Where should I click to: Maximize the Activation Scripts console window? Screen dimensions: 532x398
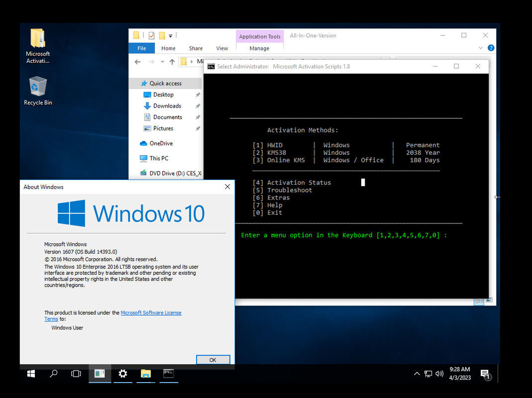456,66
